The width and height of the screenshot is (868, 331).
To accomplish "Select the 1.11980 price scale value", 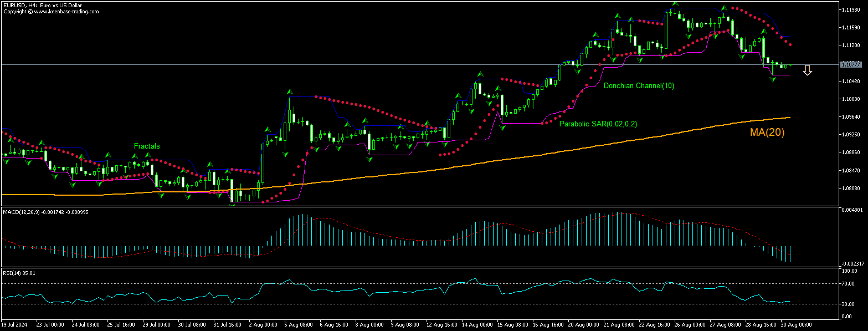I will click(x=850, y=9).
